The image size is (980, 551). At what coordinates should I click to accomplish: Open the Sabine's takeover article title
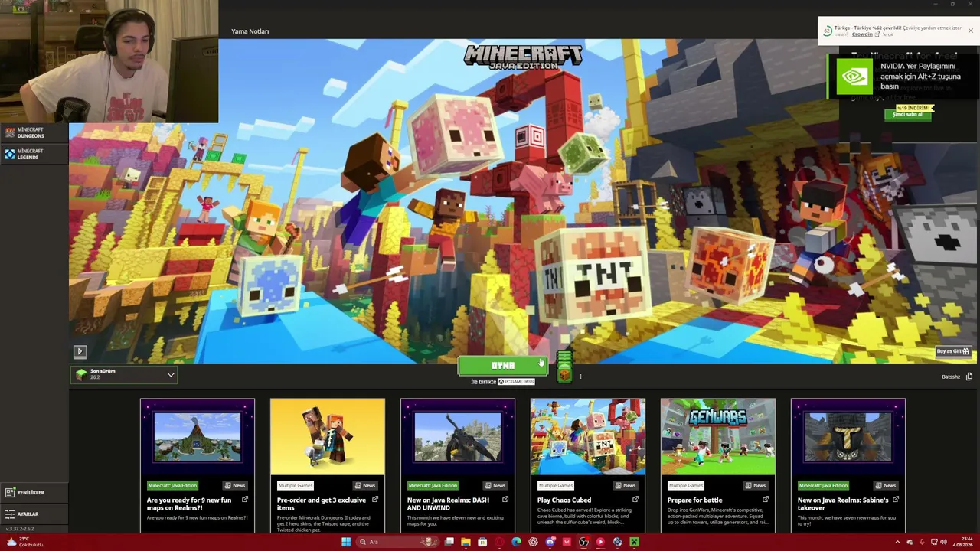click(x=843, y=504)
